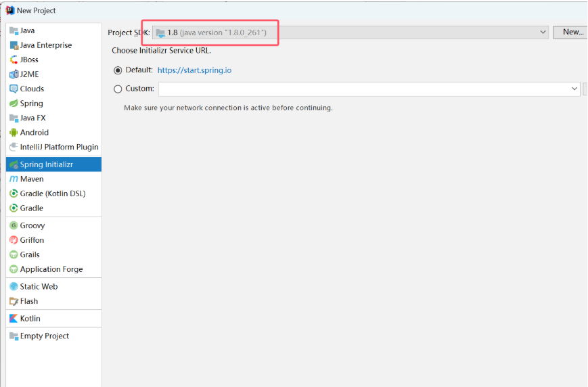The height and width of the screenshot is (387, 588).
Task: Select the Empty Project label
Action: pos(45,336)
